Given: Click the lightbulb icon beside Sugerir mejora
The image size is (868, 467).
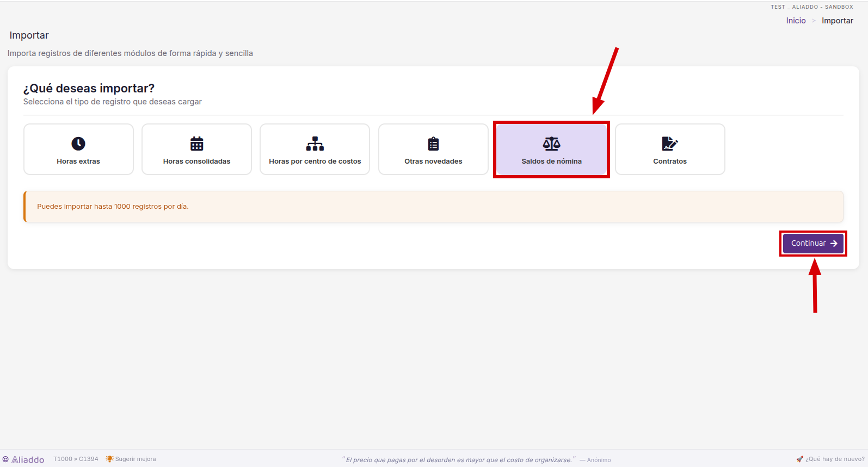Looking at the screenshot, I should pyautogui.click(x=110, y=459).
